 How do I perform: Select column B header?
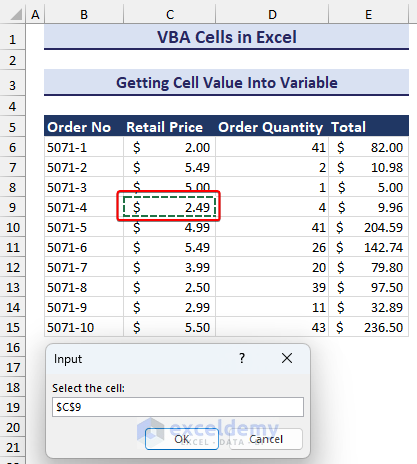pyautogui.click(x=84, y=15)
